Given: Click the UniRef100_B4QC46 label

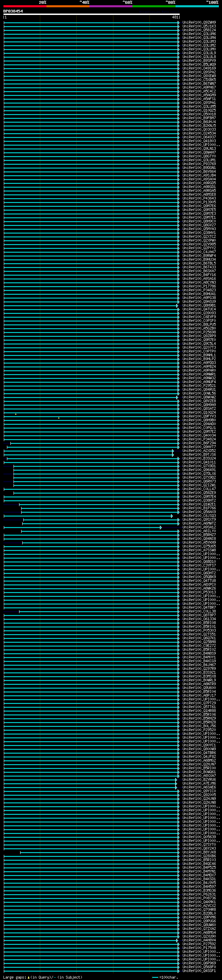Looking at the screenshot, I should (199, 864).
